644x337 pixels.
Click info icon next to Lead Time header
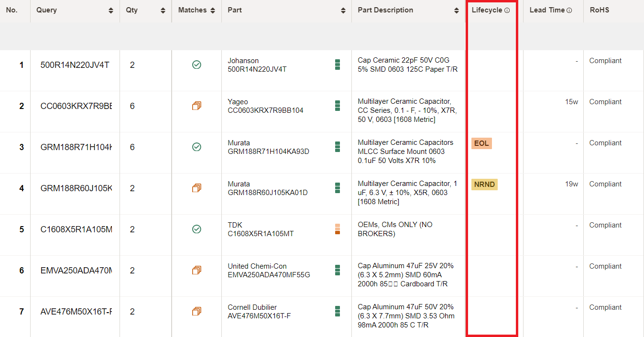[x=569, y=10]
